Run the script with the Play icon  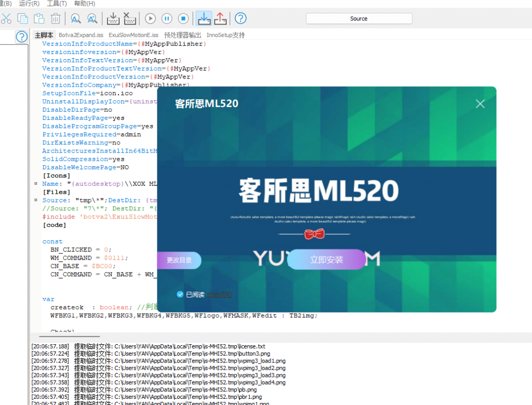point(150,18)
